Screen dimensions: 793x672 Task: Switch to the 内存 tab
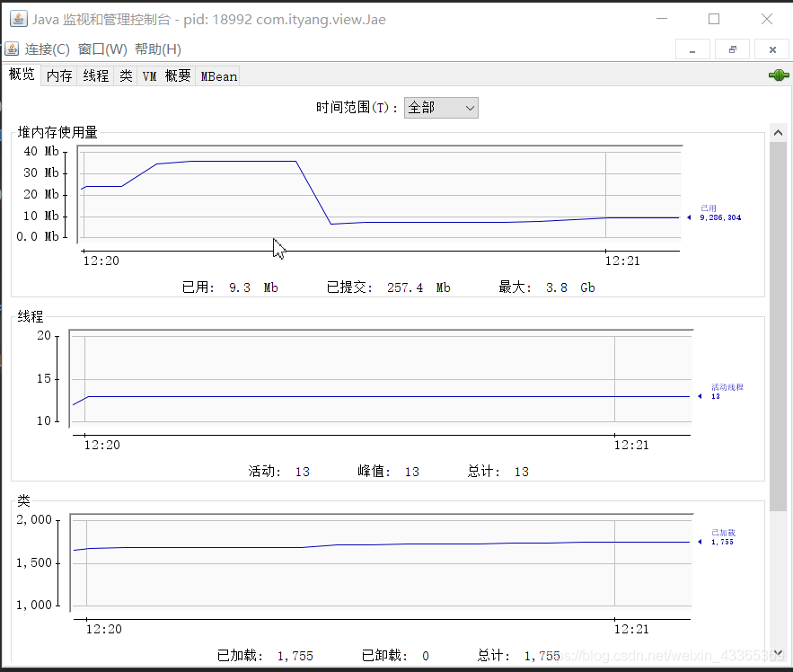(58, 75)
